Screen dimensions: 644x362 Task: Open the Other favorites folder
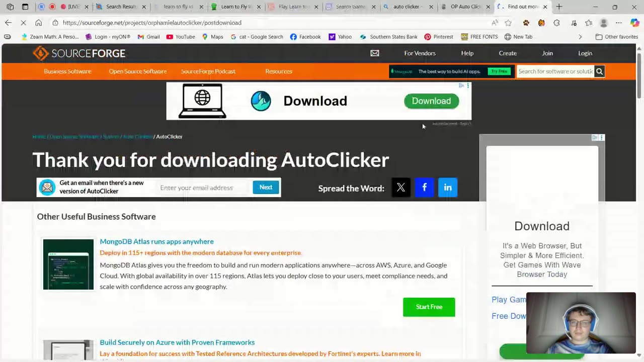(616, 37)
